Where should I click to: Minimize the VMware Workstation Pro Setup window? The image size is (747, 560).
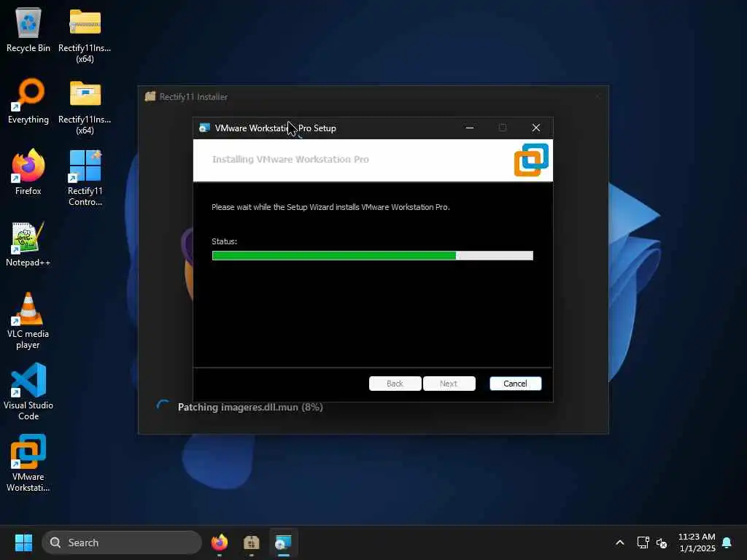pos(470,128)
